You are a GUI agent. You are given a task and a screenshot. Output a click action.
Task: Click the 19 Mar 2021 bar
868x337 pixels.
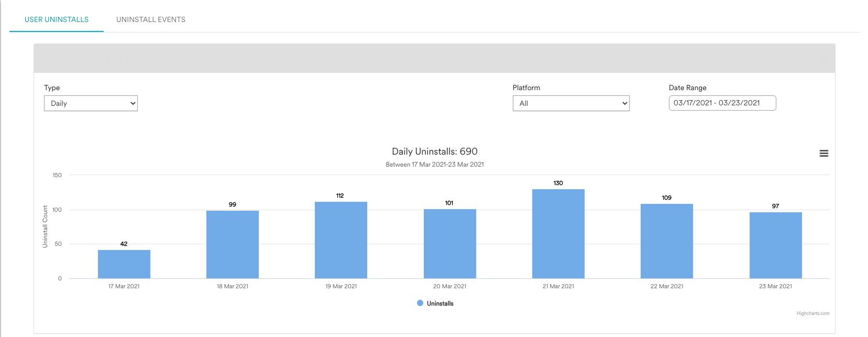point(341,240)
